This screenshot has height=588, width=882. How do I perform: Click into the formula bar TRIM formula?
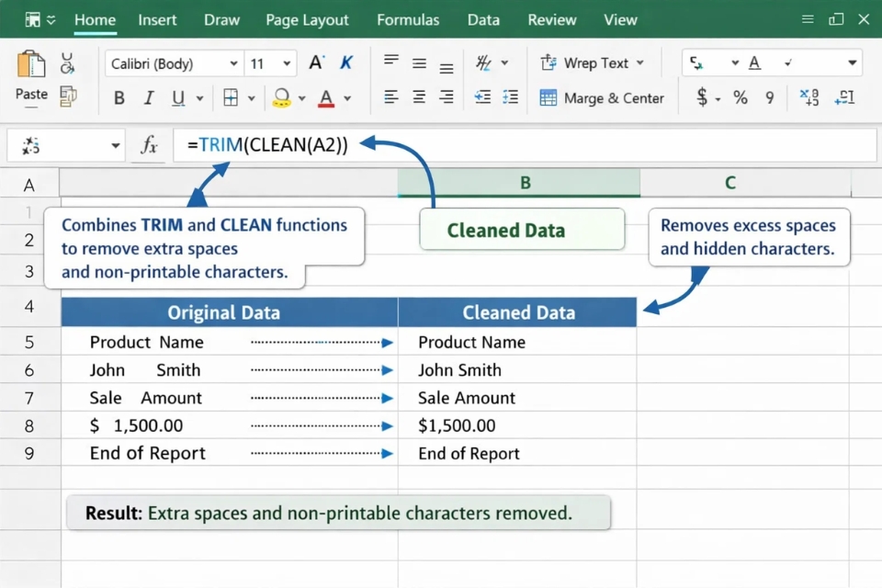click(x=267, y=145)
